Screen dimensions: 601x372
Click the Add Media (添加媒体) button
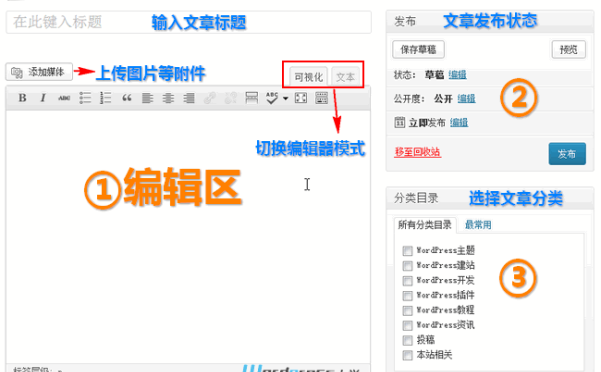(39, 72)
